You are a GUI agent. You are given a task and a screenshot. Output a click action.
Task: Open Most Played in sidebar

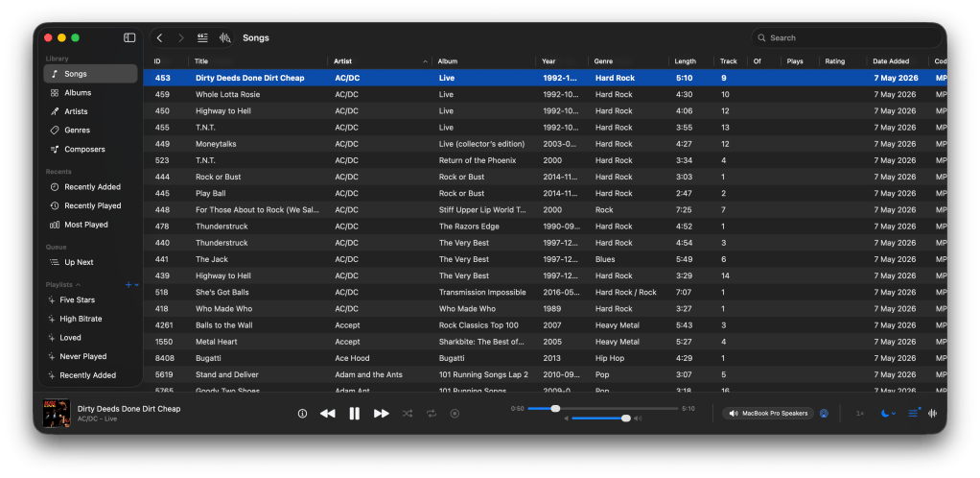tap(91, 224)
